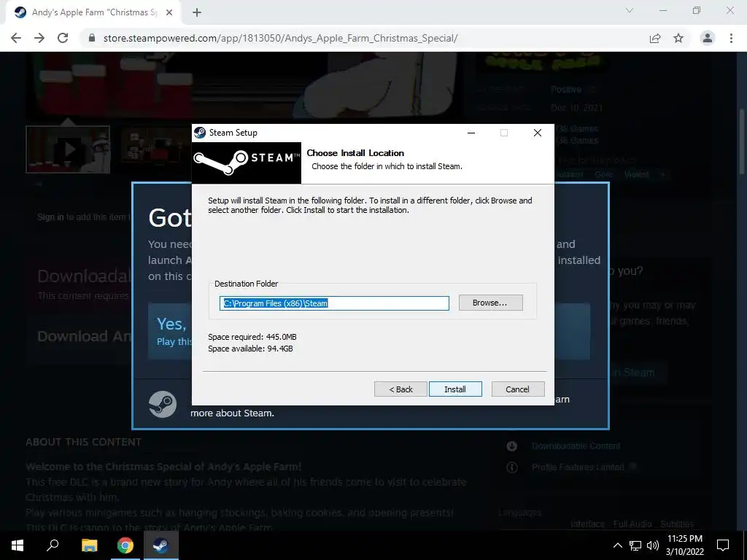Open the Chrome tab search chevron

630,10
